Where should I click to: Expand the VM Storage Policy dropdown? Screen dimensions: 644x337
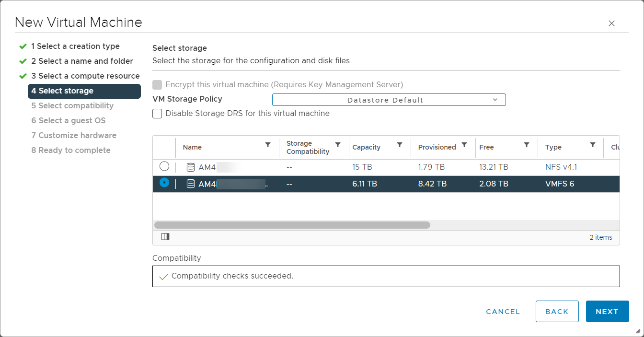click(389, 100)
